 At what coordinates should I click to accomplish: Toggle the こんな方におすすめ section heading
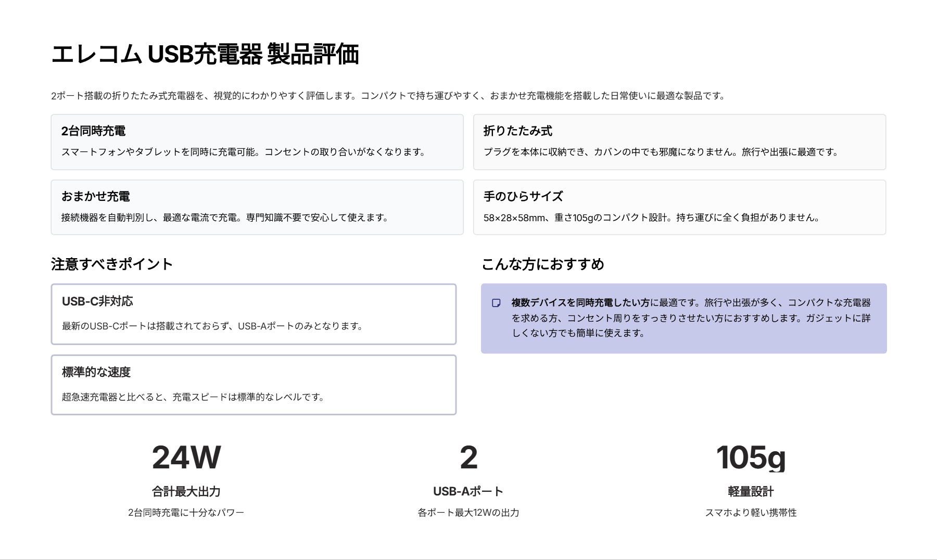click(x=543, y=264)
